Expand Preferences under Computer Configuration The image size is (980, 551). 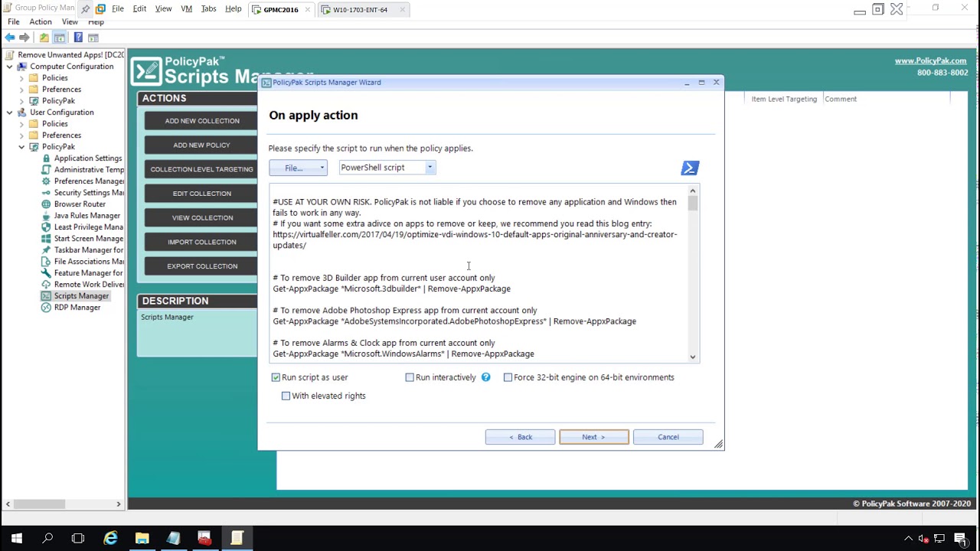point(21,90)
